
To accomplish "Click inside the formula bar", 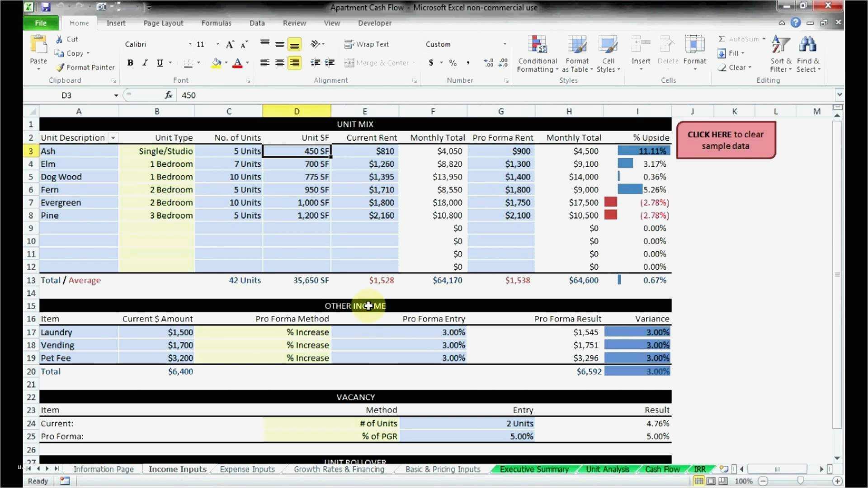I will 316,95.
